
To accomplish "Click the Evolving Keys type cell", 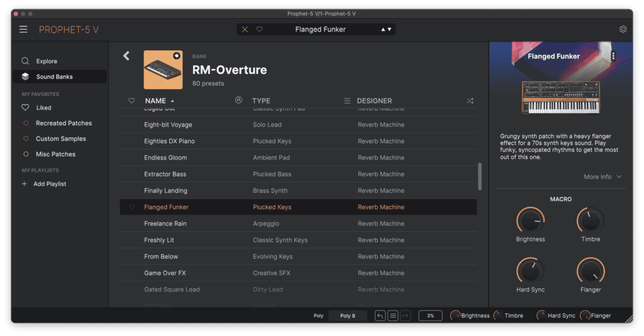I will (x=273, y=256).
